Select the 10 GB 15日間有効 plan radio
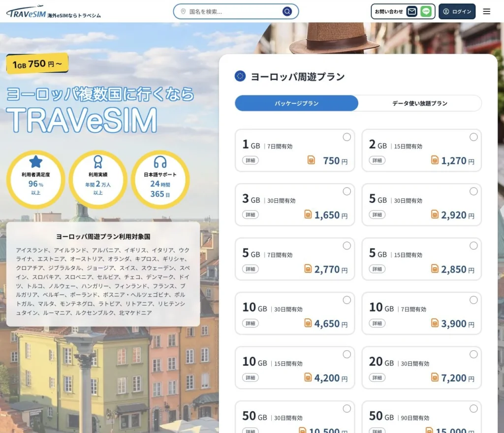The width and height of the screenshot is (504, 433). (x=347, y=354)
